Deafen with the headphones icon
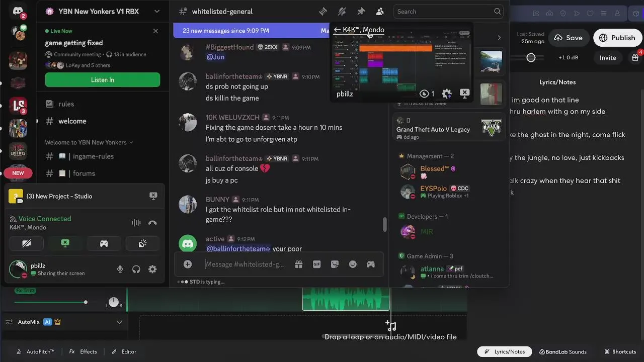The image size is (644, 362). (x=136, y=269)
